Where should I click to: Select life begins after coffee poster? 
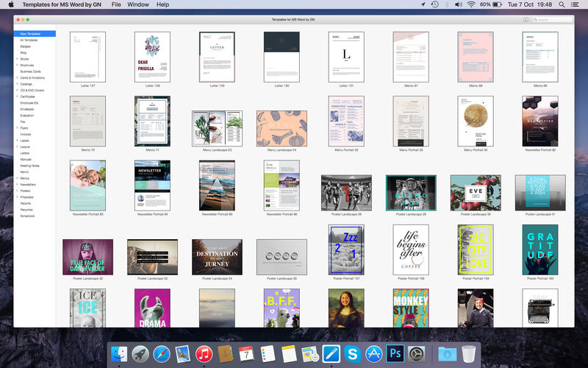tap(411, 250)
